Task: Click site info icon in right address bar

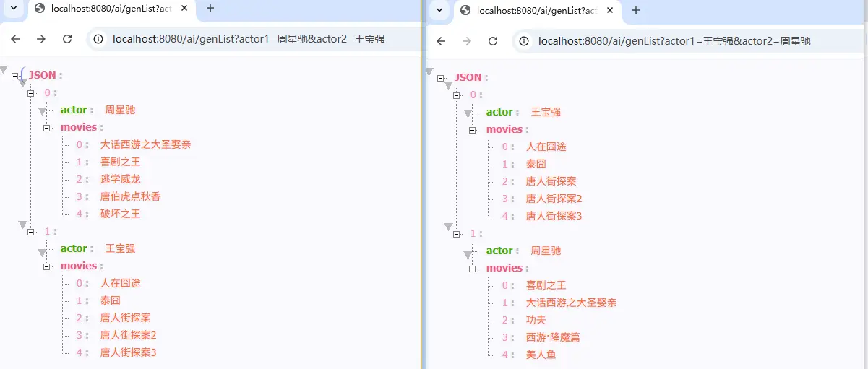Action: pos(525,41)
